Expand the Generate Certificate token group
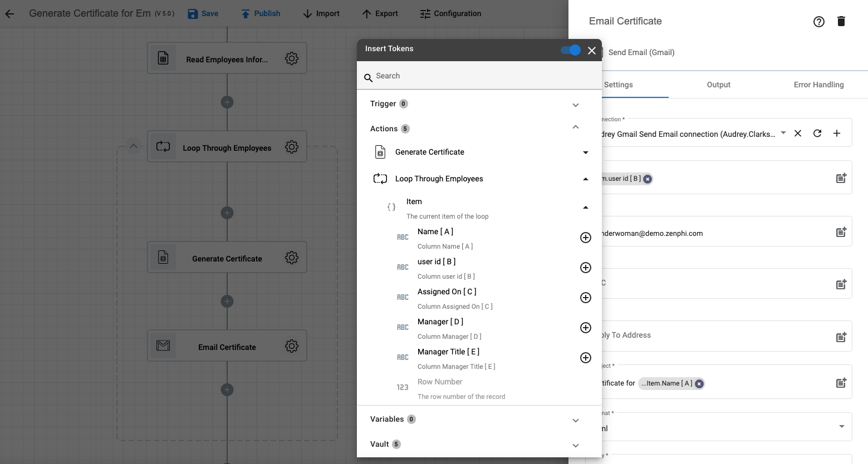The width and height of the screenshot is (868, 464). (x=585, y=152)
